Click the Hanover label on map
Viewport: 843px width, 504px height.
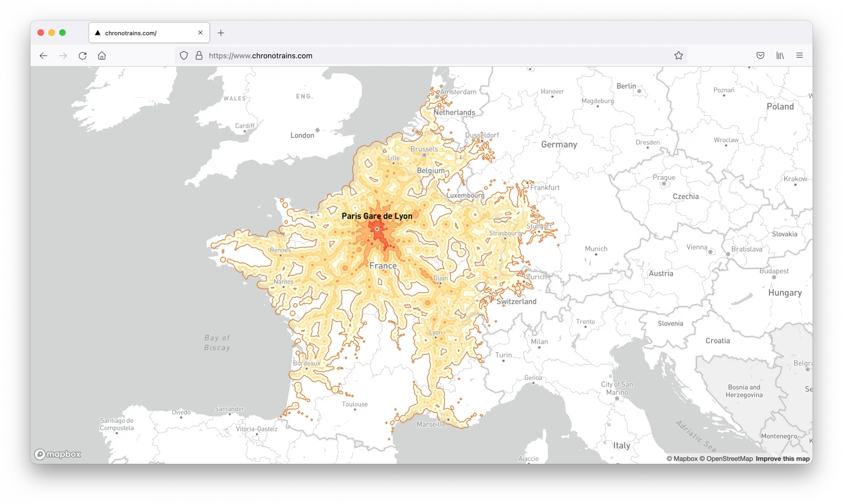pos(552,91)
